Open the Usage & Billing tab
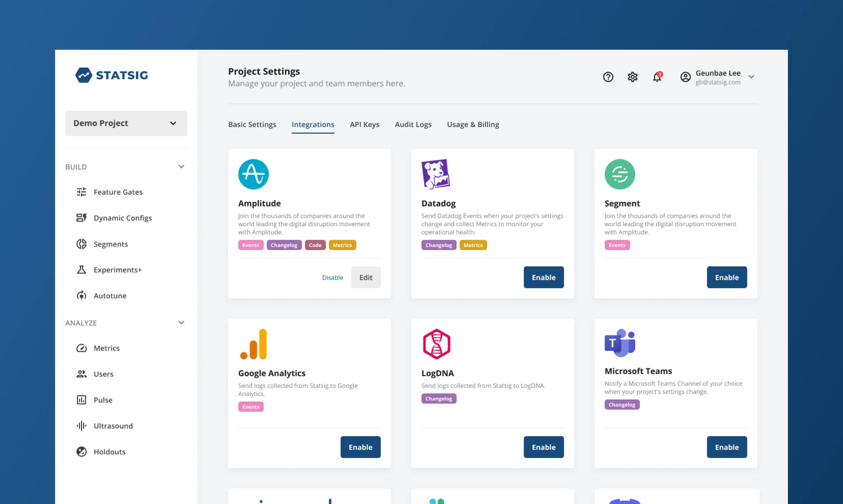This screenshot has height=504, width=843. click(473, 124)
